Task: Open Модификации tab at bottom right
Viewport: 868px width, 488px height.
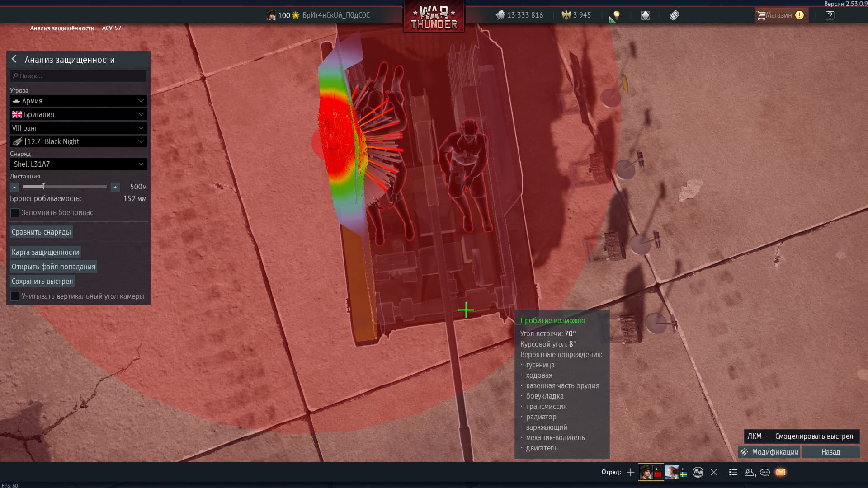Action: 769,452
